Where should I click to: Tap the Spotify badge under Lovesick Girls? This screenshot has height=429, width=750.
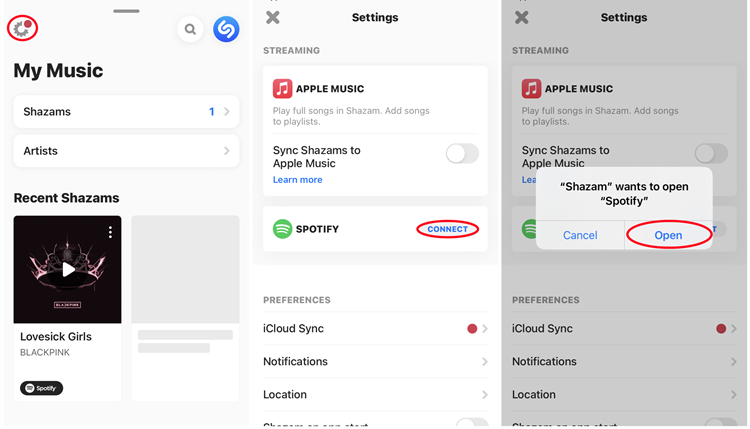(x=42, y=388)
